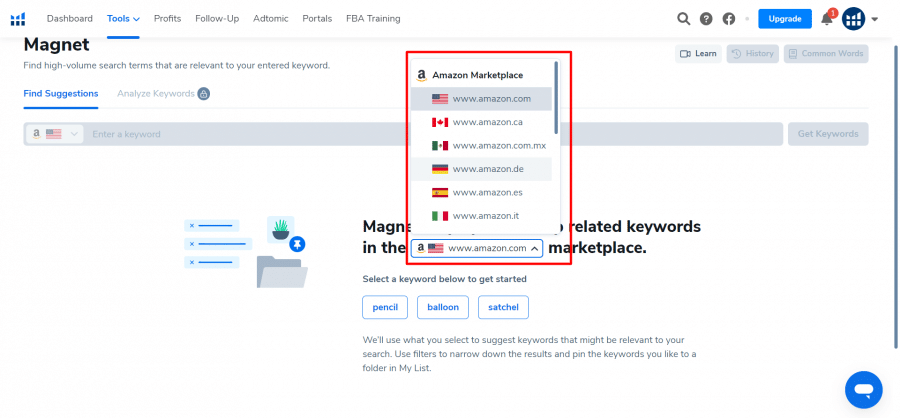Switch to Find Suggestions tab

point(61,94)
